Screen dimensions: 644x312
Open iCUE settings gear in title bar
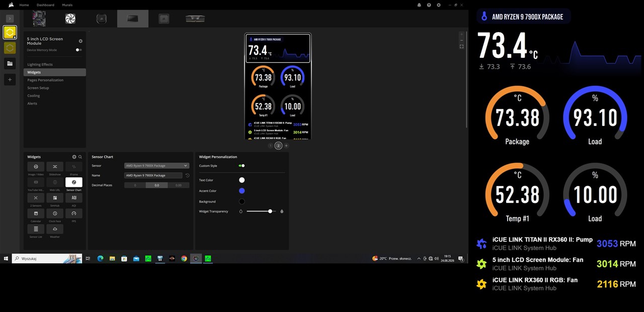pos(439,5)
